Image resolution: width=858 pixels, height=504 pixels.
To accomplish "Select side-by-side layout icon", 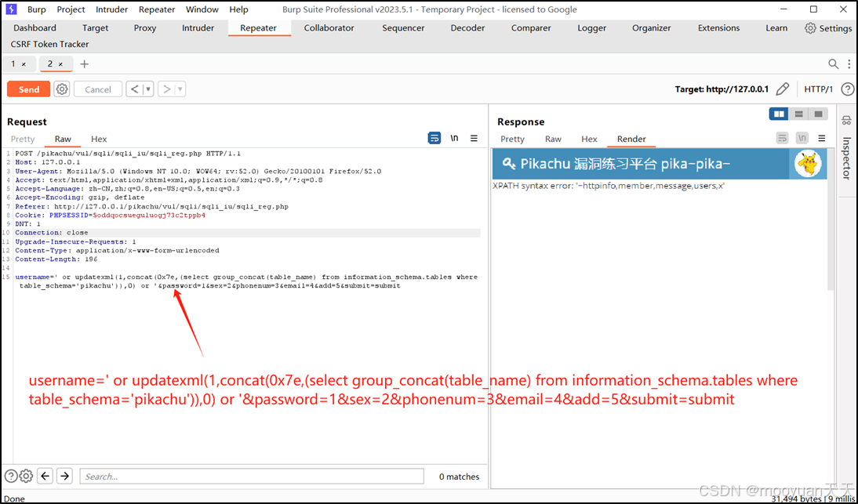I will tap(779, 114).
